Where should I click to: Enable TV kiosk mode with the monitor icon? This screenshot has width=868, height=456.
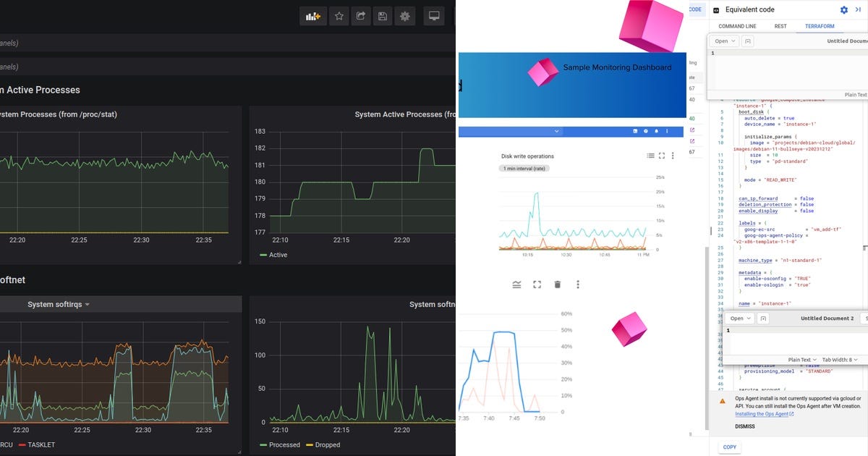[x=433, y=15]
